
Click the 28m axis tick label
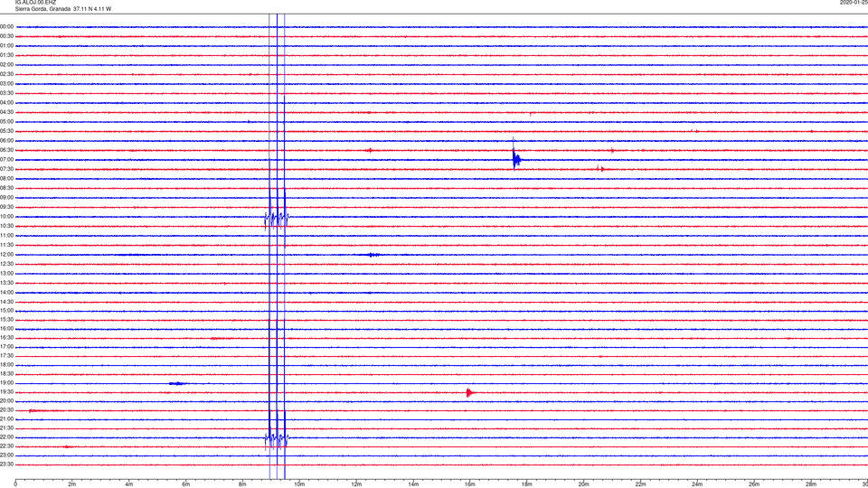pyautogui.click(x=811, y=484)
